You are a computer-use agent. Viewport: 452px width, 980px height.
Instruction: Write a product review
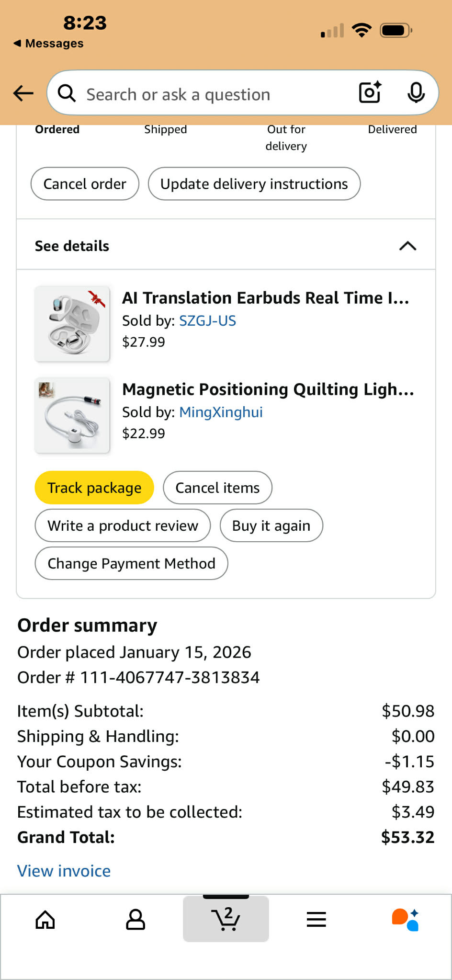[123, 525]
